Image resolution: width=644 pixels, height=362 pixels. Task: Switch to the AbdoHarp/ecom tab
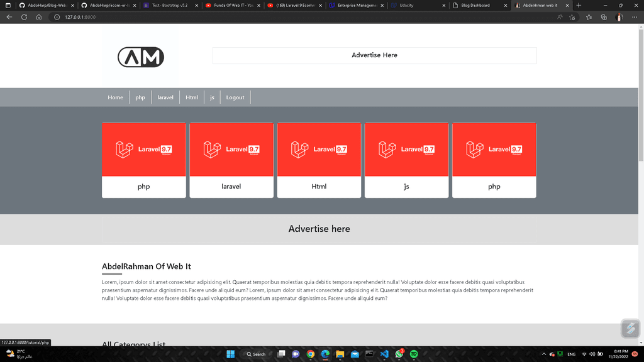pyautogui.click(x=108, y=5)
